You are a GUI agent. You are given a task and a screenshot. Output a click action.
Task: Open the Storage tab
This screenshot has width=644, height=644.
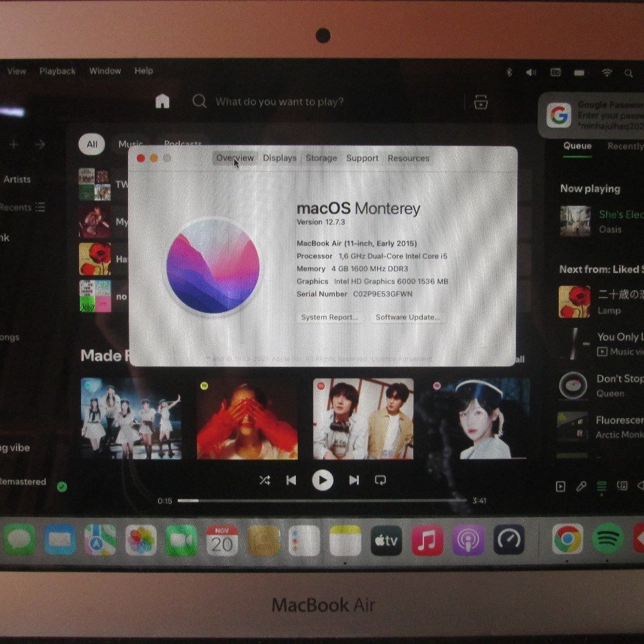(x=321, y=158)
